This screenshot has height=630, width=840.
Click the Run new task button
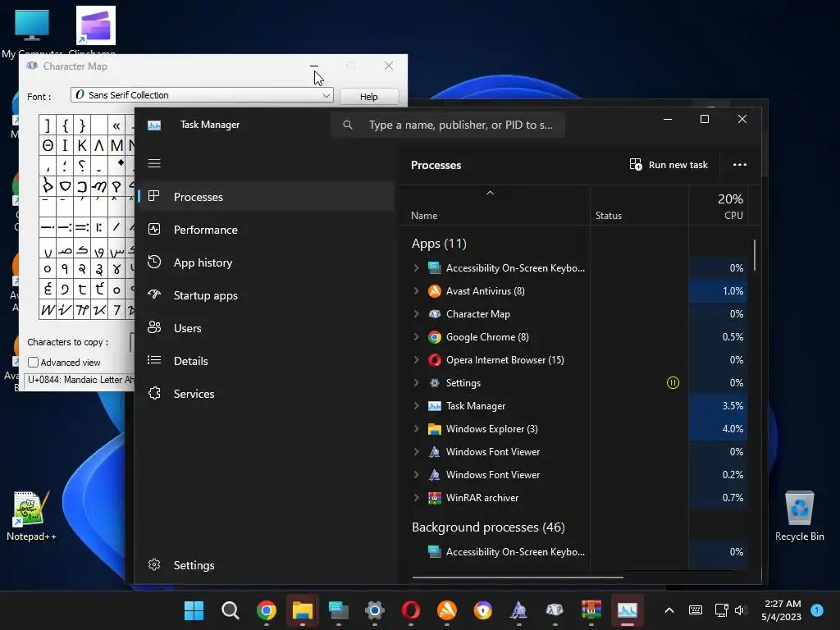tap(669, 164)
